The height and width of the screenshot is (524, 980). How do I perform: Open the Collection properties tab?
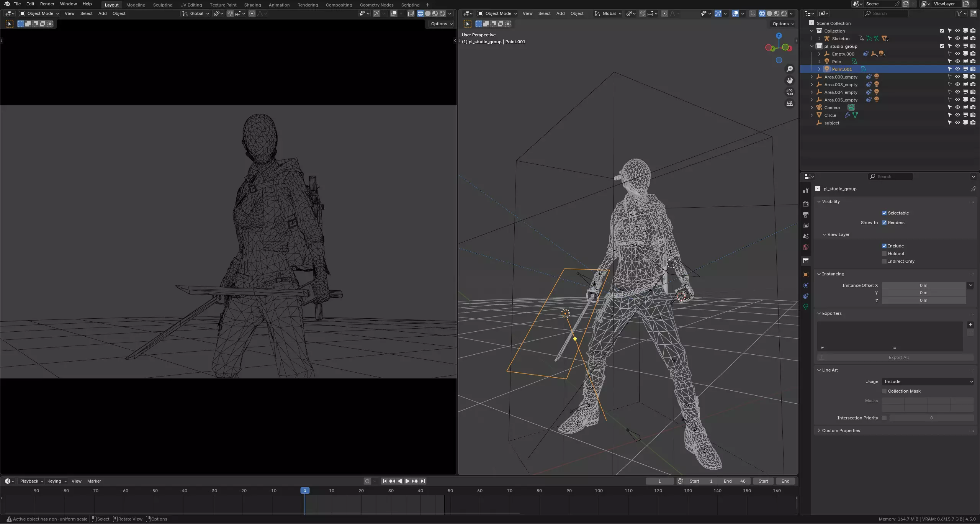click(806, 261)
